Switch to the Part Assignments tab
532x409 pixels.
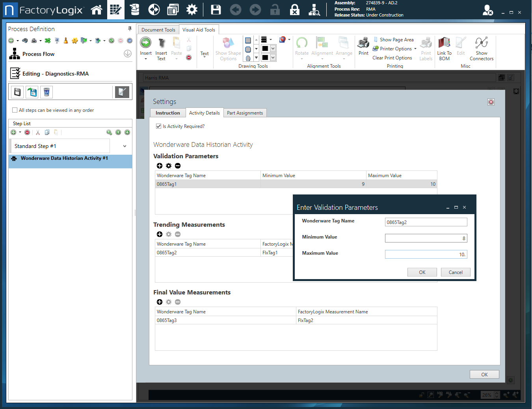(x=245, y=113)
